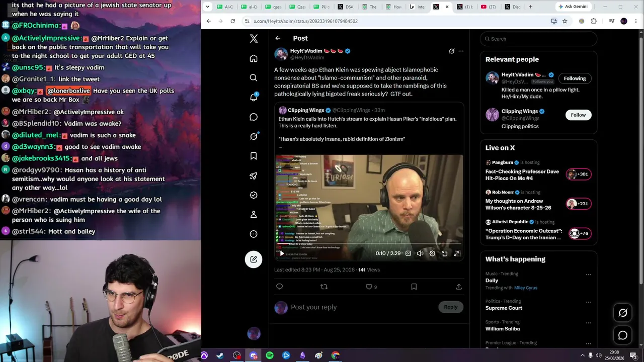Viewport: 644px width, 362px height.
Task: Join Rob Noerr's live space with +231 listeners
Action: coord(578,204)
